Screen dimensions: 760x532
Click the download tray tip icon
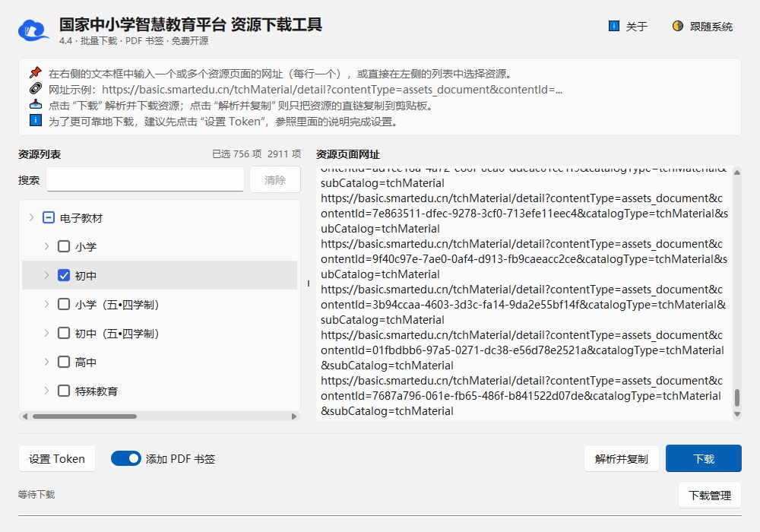click(x=36, y=105)
